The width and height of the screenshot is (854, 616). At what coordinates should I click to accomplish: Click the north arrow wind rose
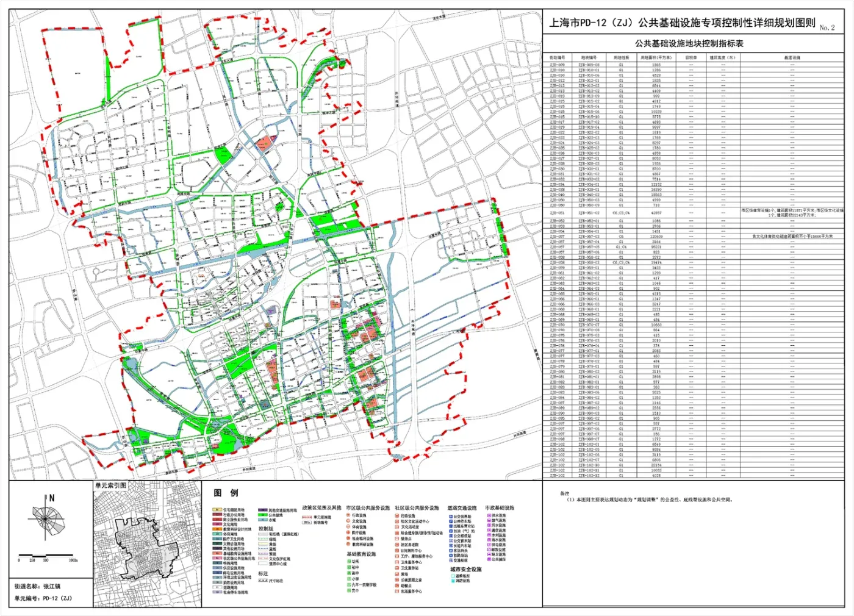(x=46, y=518)
